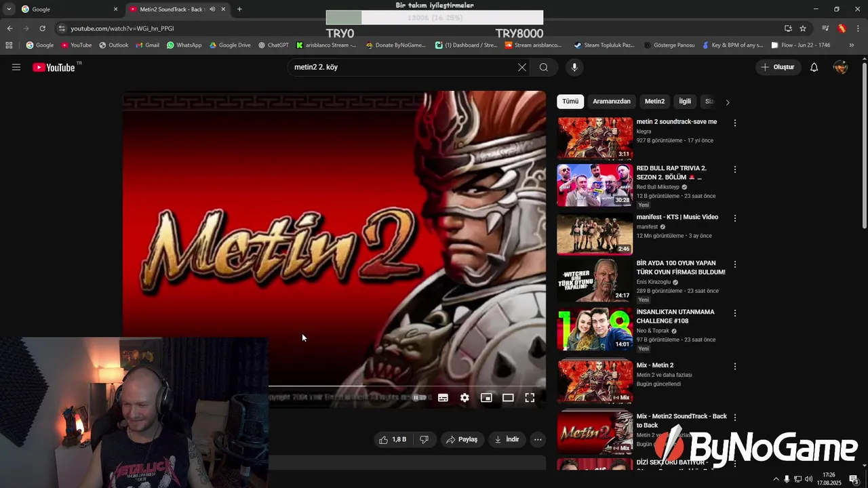Toggle subtitles in the player
The image size is (868, 488).
443,398
